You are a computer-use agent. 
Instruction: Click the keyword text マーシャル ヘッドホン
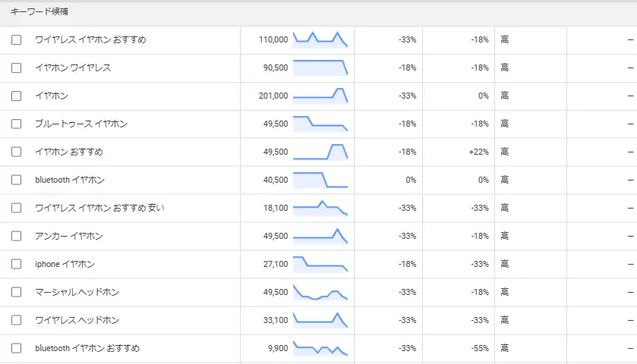pyautogui.click(x=77, y=293)
